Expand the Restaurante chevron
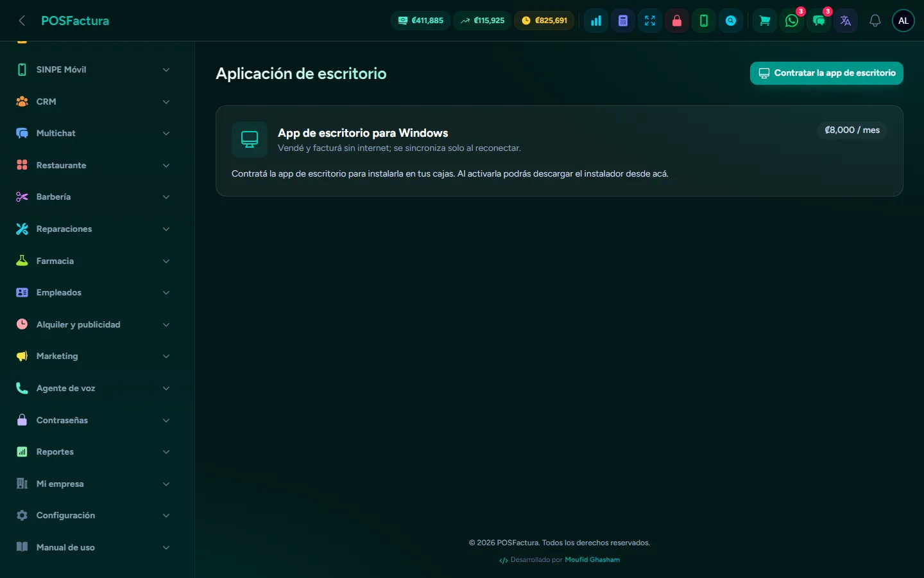This screenshot has height=578, width=924. click(166, 165)
